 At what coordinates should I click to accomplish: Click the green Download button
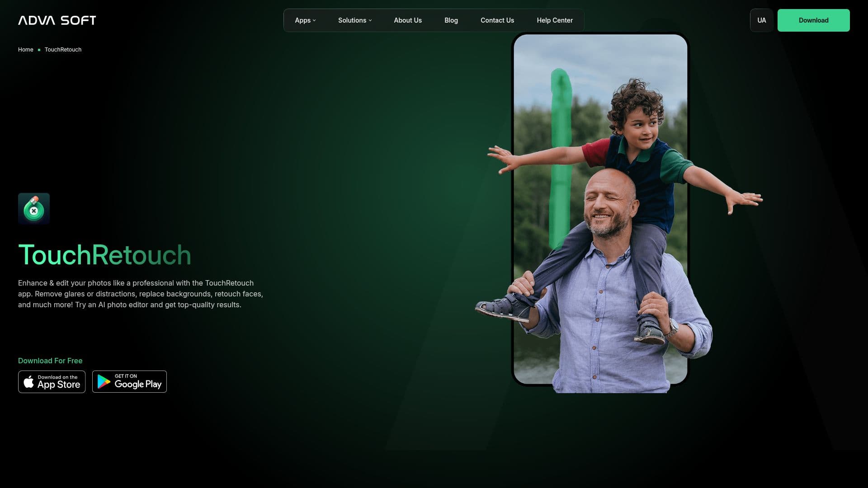pos(814,20)
